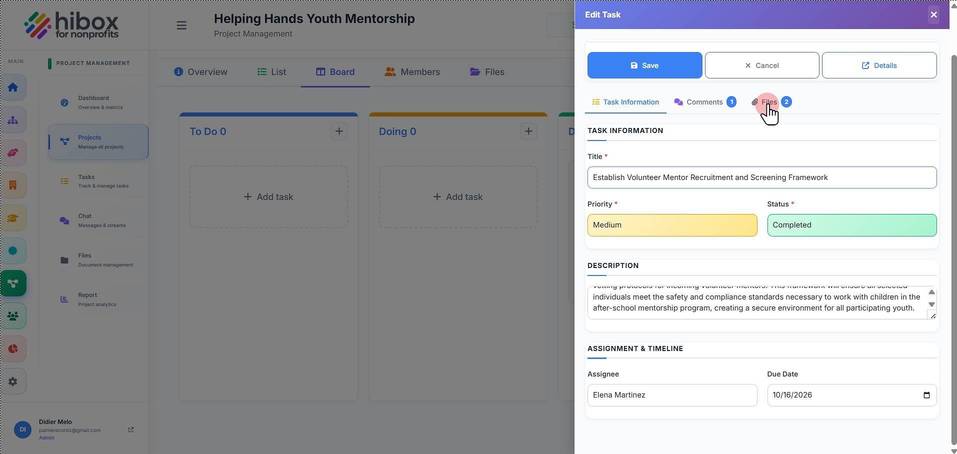Open the Status dropdown set to Completed
Screen dimensions: 957x454
coord(851,225)
